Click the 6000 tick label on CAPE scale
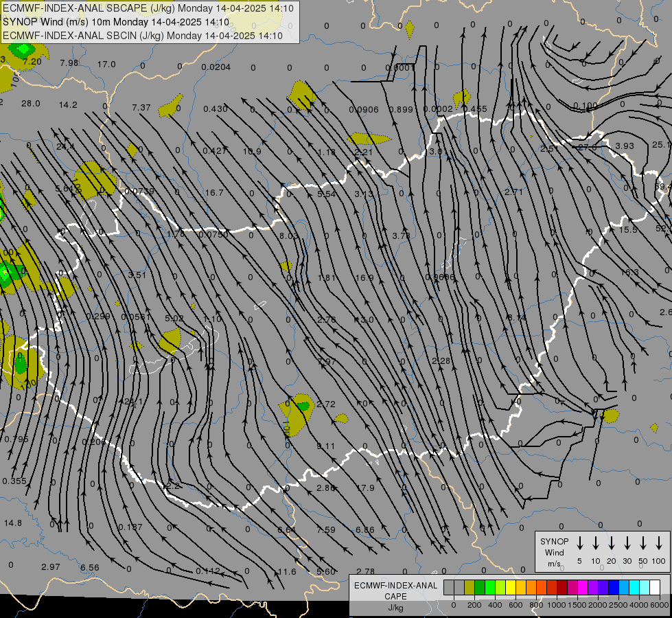The height and width of the screenshot is (618, 672). (660, 605)
